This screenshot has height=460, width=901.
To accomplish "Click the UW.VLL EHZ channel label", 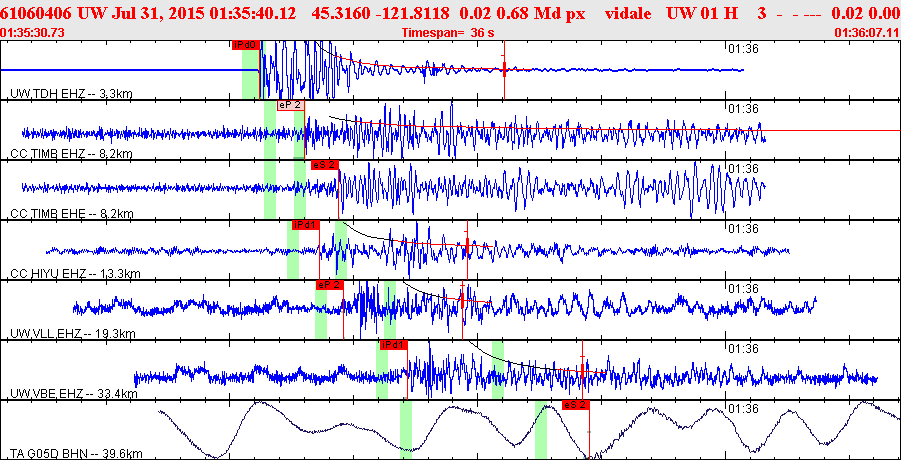I will [73, 333].
